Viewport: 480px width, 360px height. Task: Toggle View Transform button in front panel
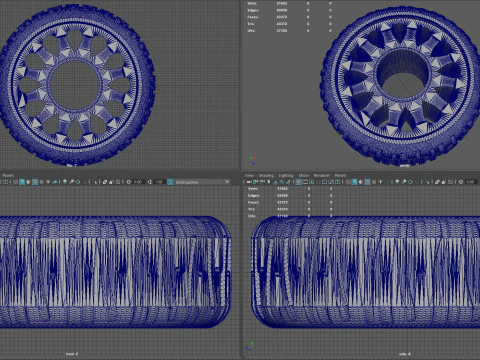[170, 182]
